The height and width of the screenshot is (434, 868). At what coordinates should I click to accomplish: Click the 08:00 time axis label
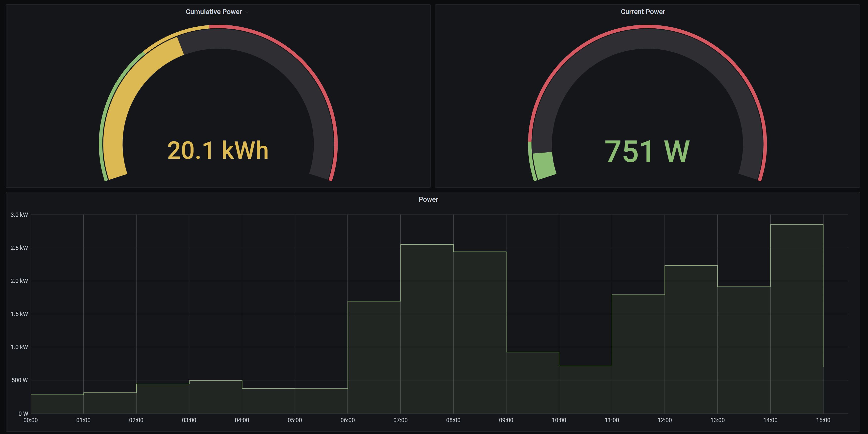tap(453, 420)
